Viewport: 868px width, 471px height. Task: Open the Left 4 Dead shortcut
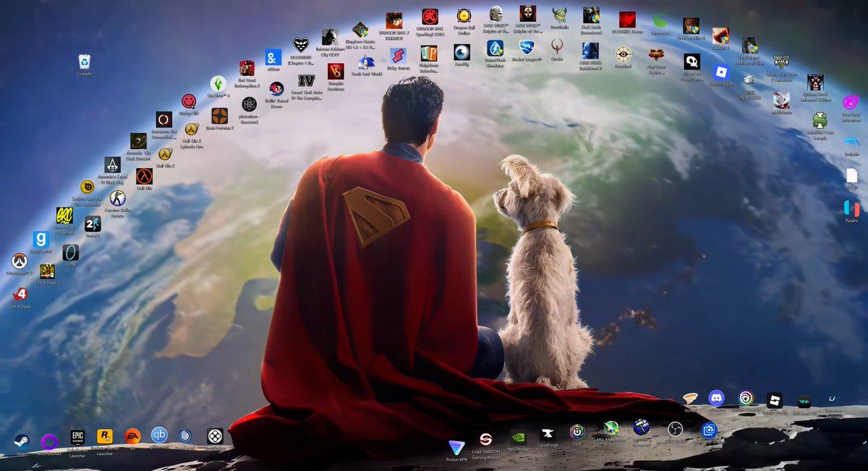coord(20,294)
